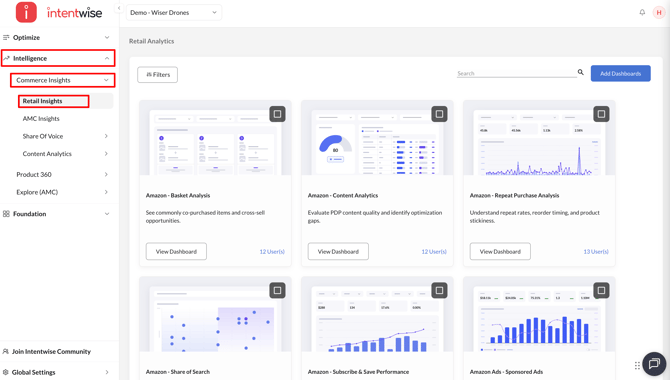Tick the Amazon - Repeat Purchase Analysis card checkbox
Screen dimensions: 670x380
[601, 114]
